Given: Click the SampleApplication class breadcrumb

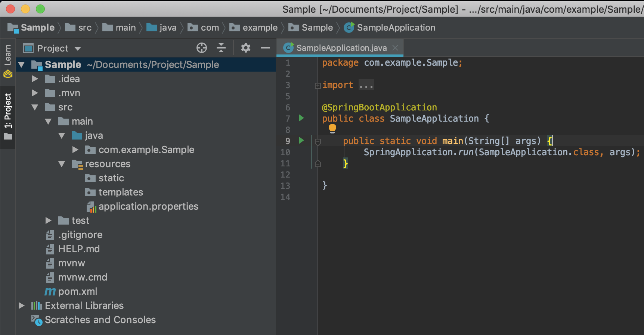Looking at the screenshot, I should 390,28.
